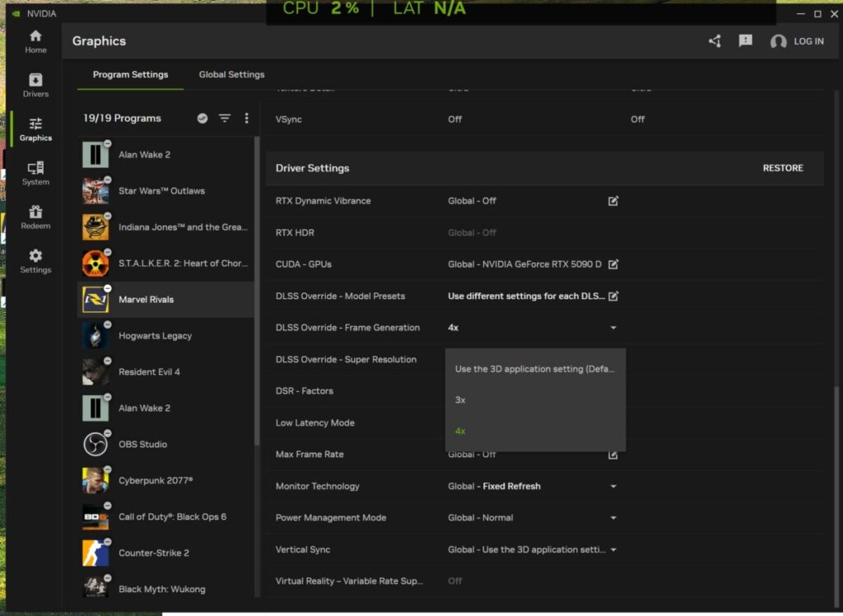Click DLSS Override - Super Resolution label
Screen dimensions: 843x616
pos(346,359)
